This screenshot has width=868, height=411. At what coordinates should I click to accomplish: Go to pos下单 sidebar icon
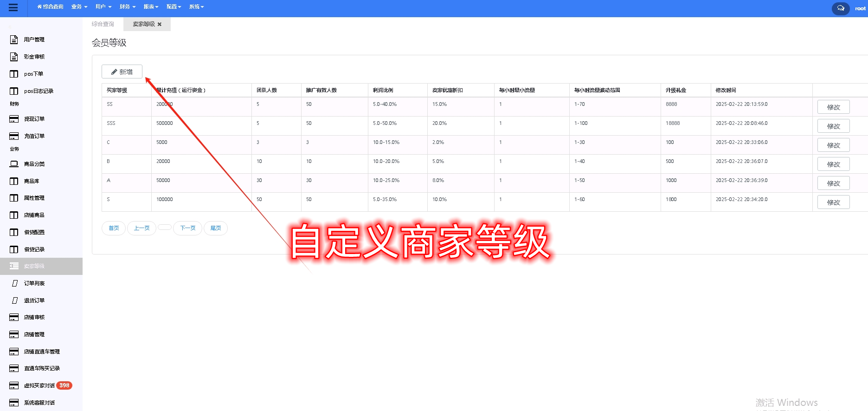(14, 74)
